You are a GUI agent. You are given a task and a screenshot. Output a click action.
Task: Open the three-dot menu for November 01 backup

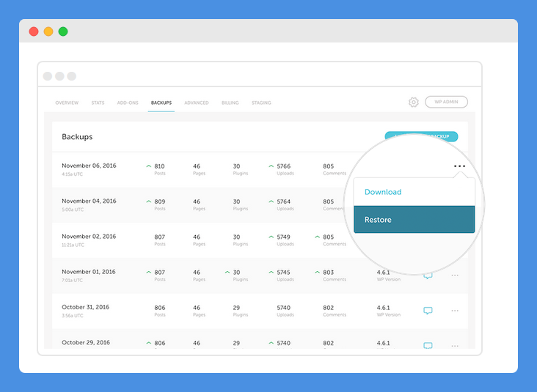(x=455, y=275)
